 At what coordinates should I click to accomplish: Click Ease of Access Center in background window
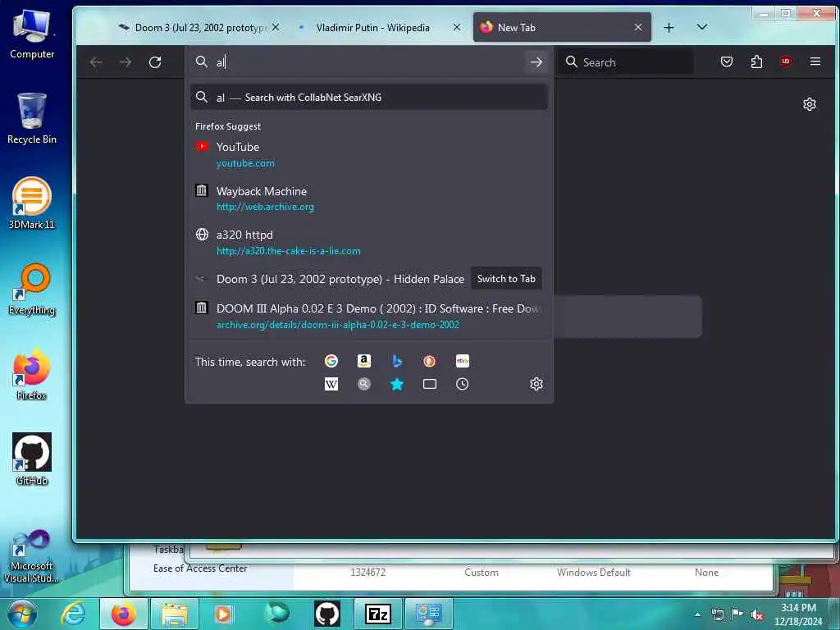(200, 568)
